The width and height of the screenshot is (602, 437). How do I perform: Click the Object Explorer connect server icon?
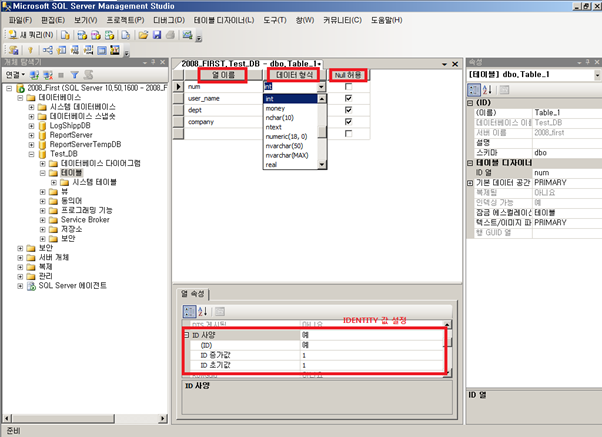tap(34, 75)
